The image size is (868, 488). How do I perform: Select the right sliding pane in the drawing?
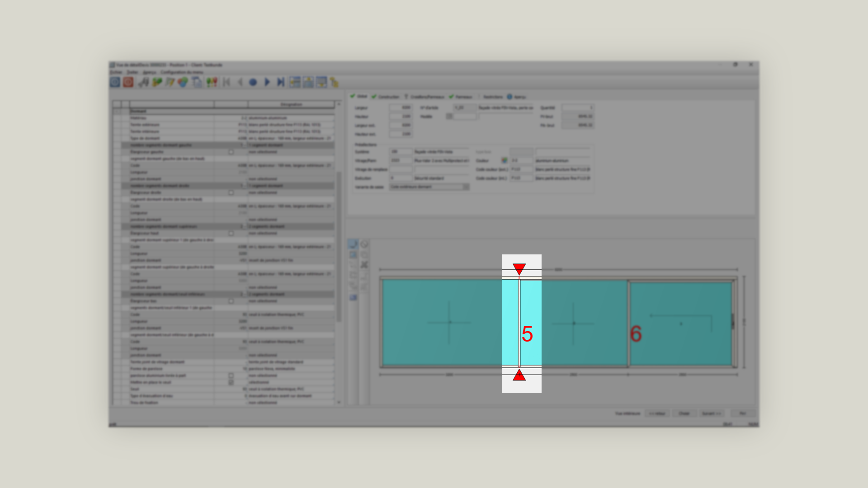point(681,324)
